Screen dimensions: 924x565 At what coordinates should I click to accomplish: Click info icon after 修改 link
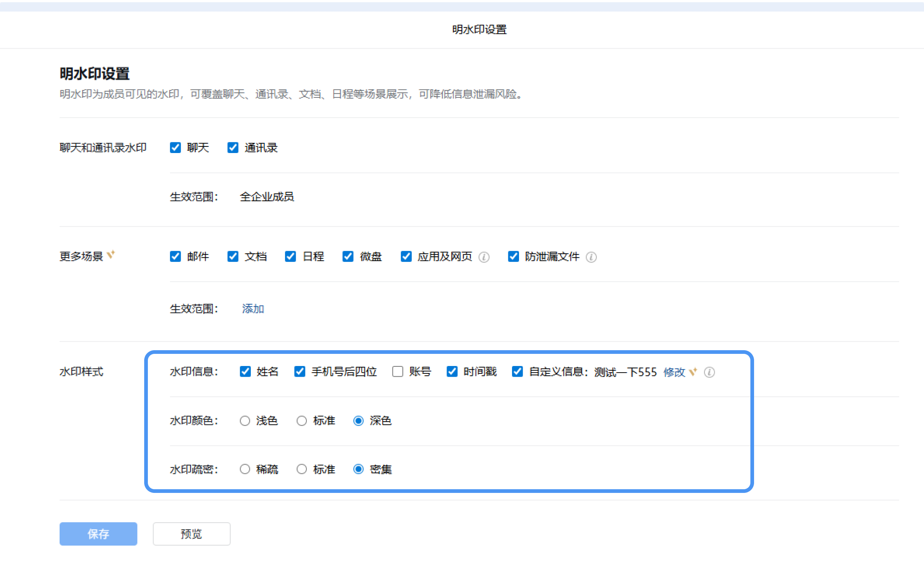point(709,372)
